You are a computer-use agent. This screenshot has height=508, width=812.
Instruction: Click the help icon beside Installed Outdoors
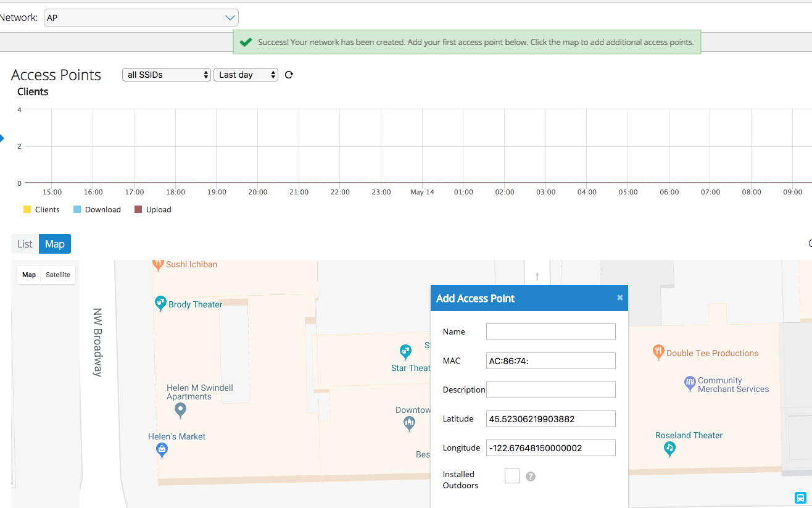531,477
